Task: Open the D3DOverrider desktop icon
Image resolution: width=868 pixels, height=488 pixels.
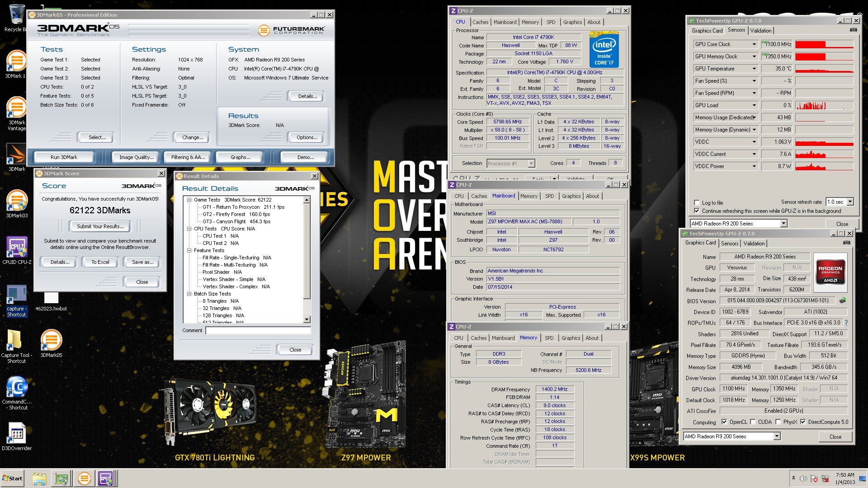Action: point(17,437)
